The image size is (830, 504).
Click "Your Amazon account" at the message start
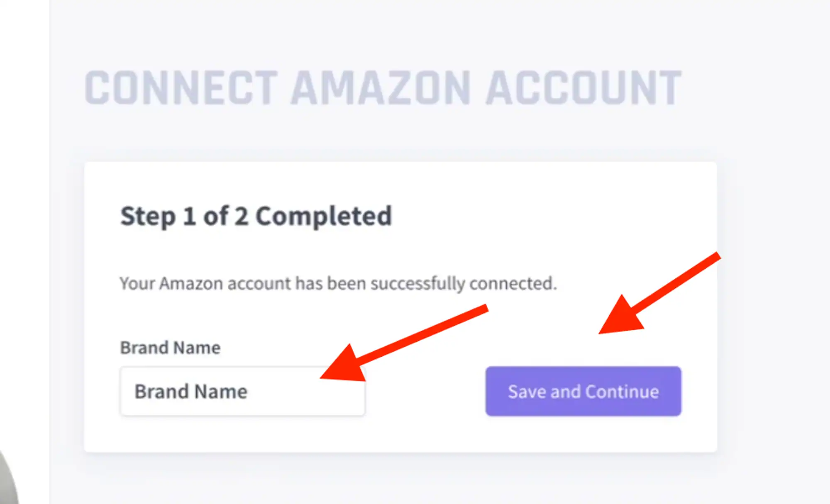pos(205,284)
